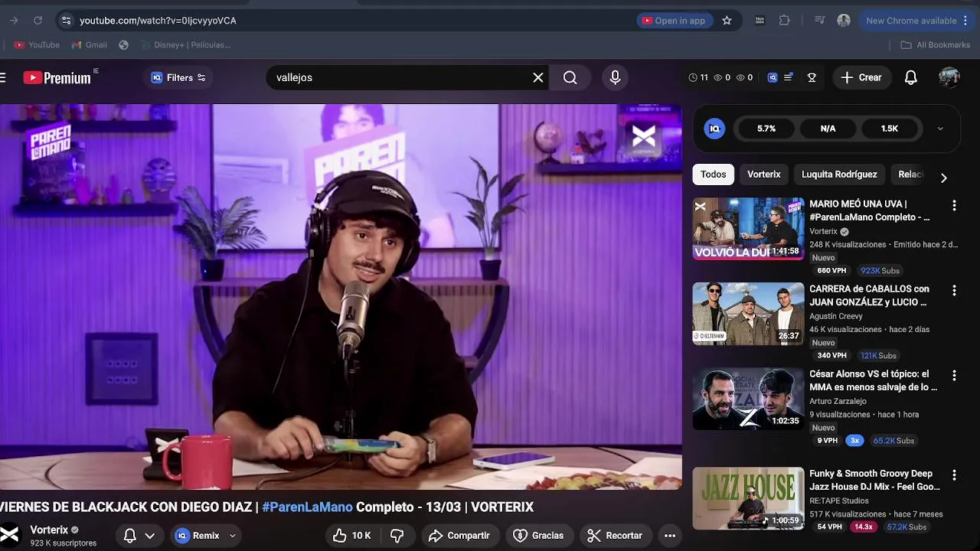The image size is (980, 551).
Task: Open the YouTube bookmark
Action: (x=37, y=45)
